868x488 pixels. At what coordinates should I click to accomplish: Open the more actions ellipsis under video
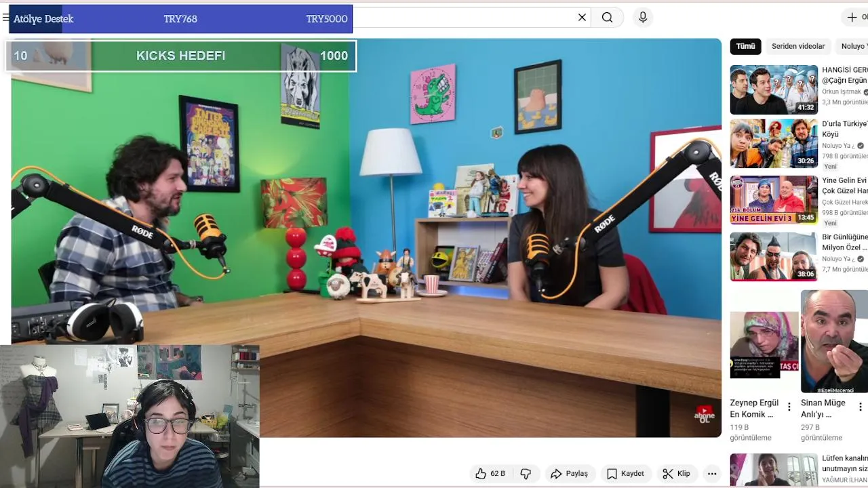[711, 474]
